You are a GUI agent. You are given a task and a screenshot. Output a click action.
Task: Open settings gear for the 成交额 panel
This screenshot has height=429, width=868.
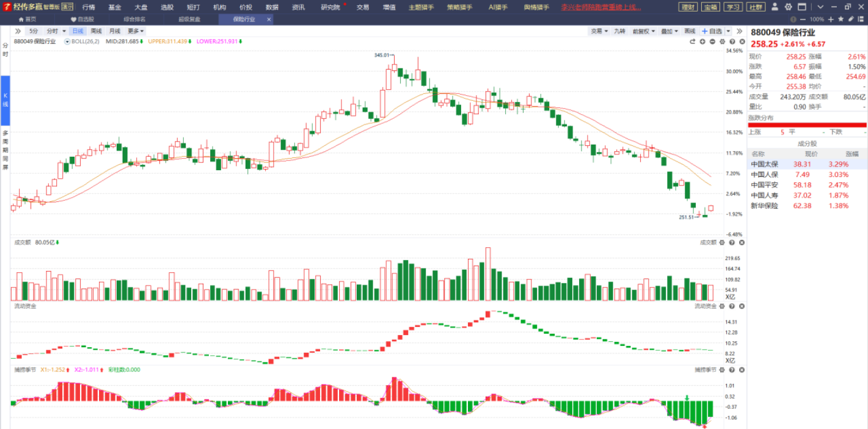pyautogui.click(x=722, y=242)
